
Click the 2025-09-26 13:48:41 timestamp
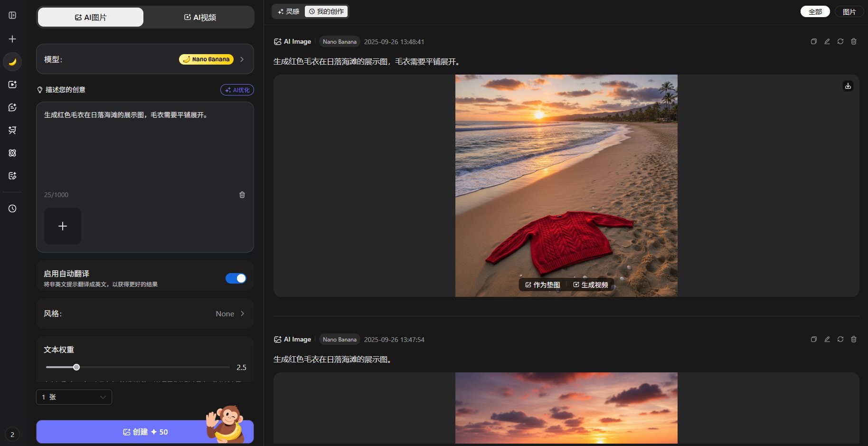394,42
